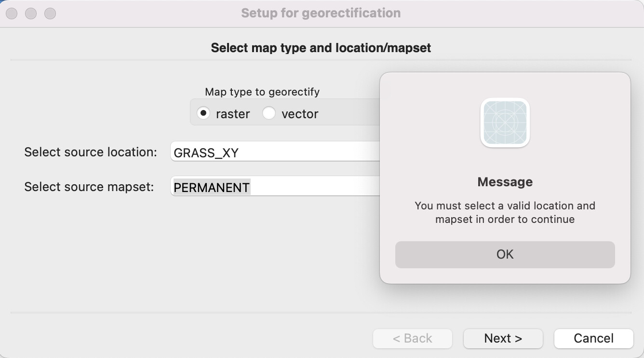Zoom the georectification setup window
This screenshot has width=644, height=358.
coord(50,14)
